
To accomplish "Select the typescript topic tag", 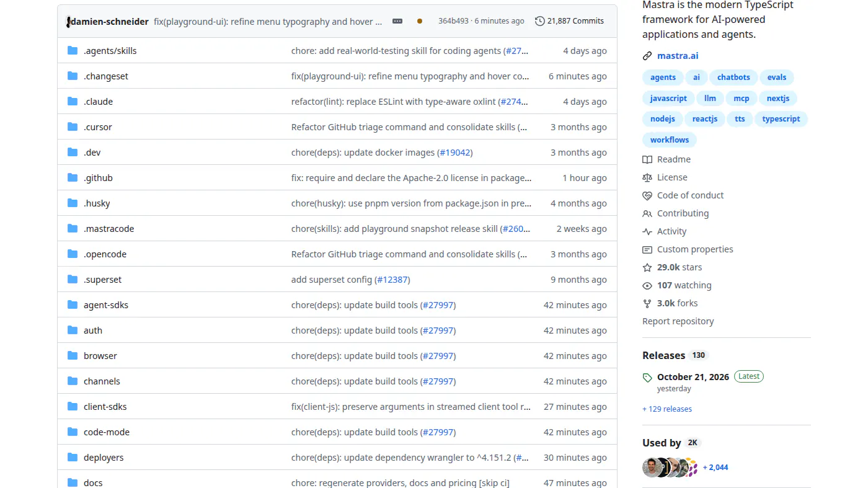I will pyautogui.click(x=781, y=119).
